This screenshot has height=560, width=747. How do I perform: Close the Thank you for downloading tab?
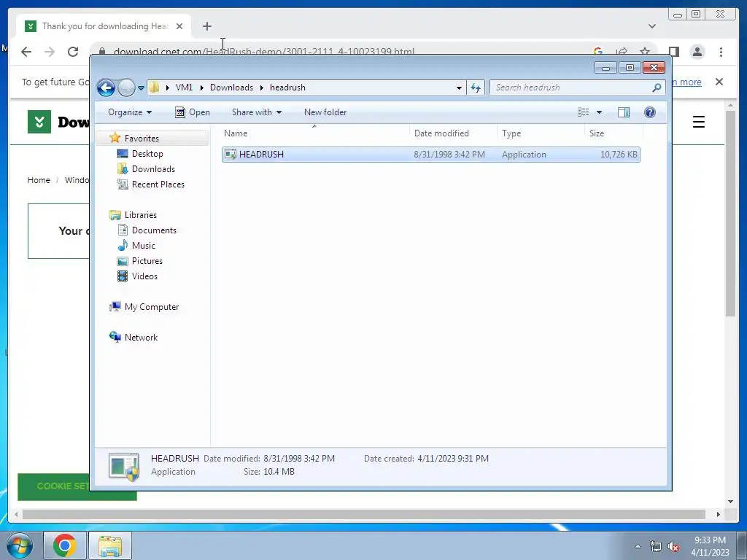[x=179, y=26]
